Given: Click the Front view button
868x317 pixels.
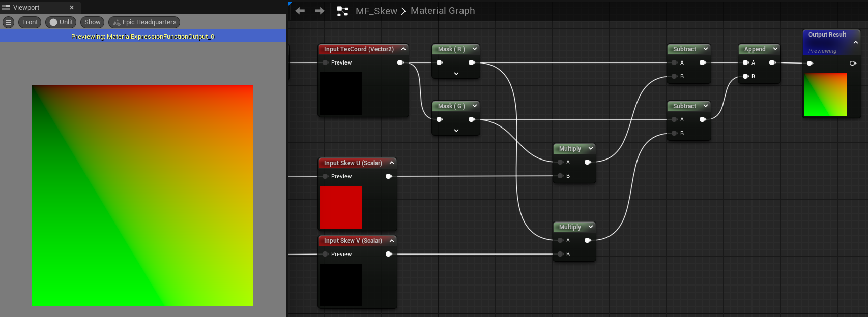Looking at the screenshot, I should pyautogui.click(x=30, y=22).
